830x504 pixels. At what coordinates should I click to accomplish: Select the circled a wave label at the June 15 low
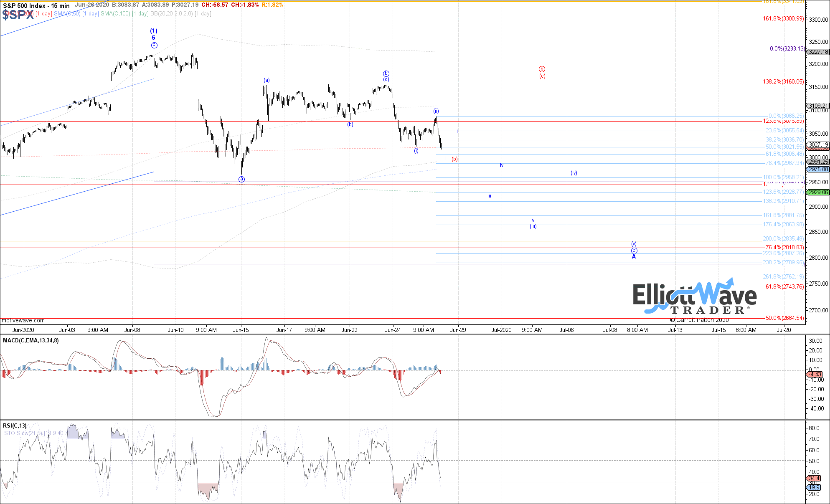pyautogui.click(x=241, y=179)
